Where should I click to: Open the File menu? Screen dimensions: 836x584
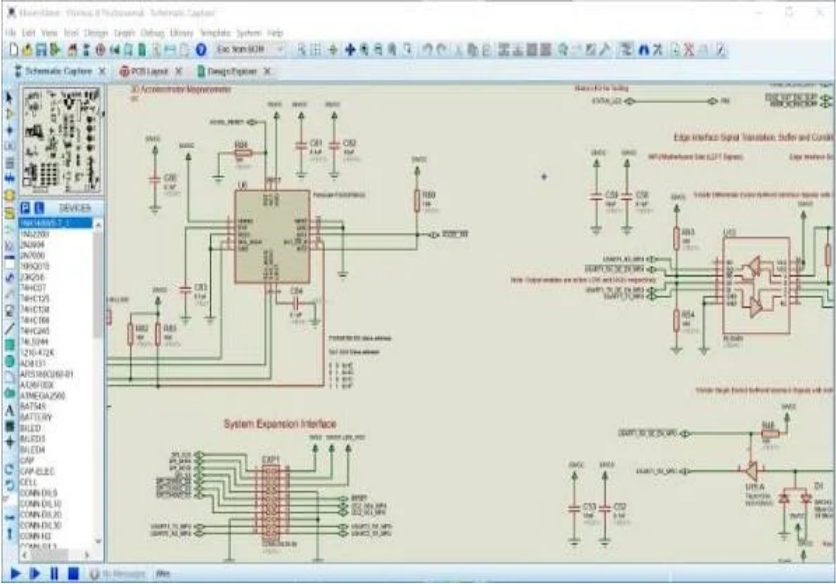tap(10, 33)
